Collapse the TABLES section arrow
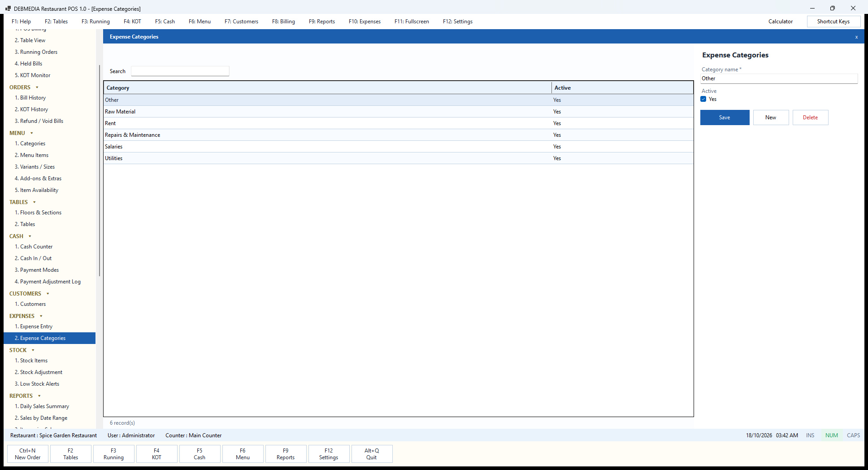Image resolution: width=868 pixels, height=470 pixels. click(x=35, y=202)
